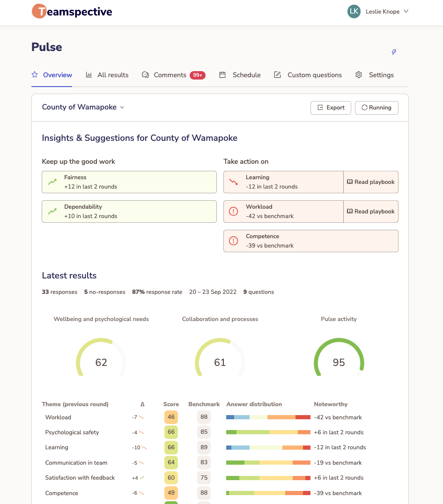Go to the Schedule tab
The height and width of the screenshot is (504, 443).
[x=240, y=75]
